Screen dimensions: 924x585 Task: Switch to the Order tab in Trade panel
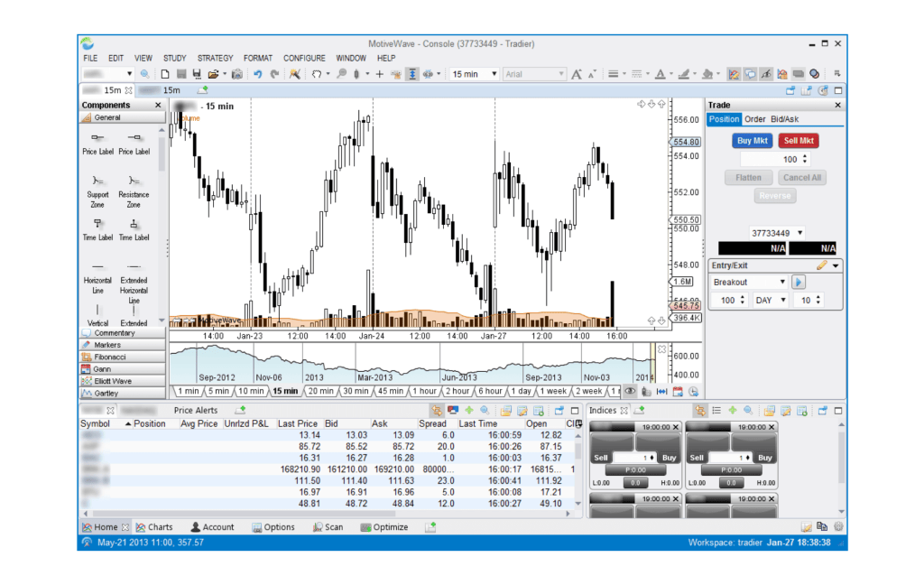tap(755, 119)
